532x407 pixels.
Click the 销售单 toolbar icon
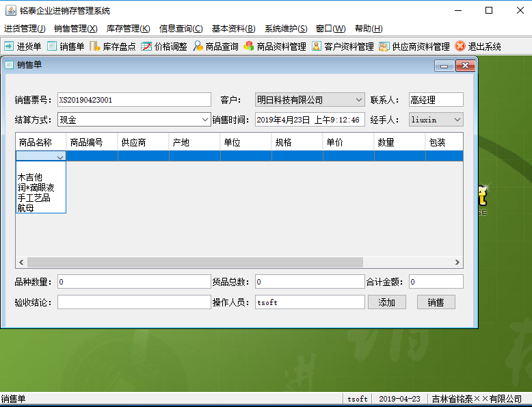(x=52, y=46)
